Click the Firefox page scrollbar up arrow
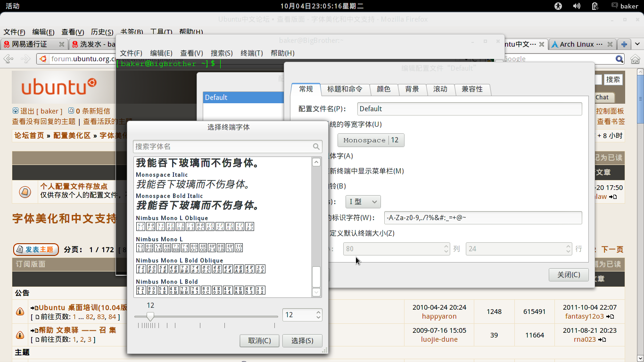The width and height of the screenshot is (644, 362). coord(640,72)
